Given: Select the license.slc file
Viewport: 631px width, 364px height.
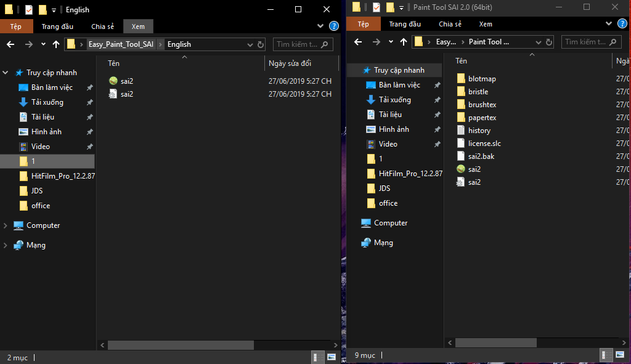Looking at the screenshot, I should click(x=484, y=144).
